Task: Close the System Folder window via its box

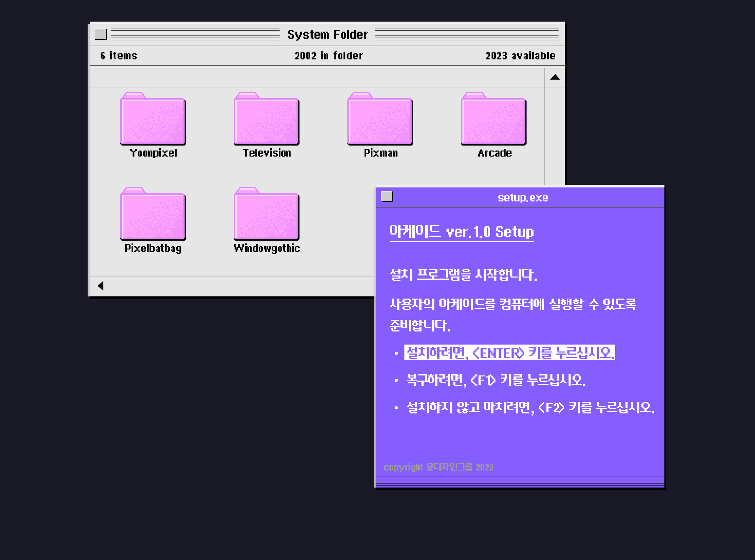Action: [100, 34]
